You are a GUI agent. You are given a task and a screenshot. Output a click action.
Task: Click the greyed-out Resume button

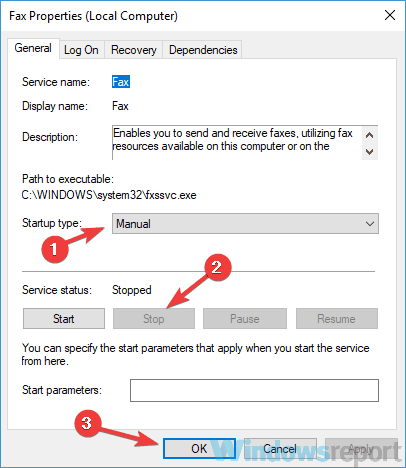pyautogui.click(x=337, y=319)
